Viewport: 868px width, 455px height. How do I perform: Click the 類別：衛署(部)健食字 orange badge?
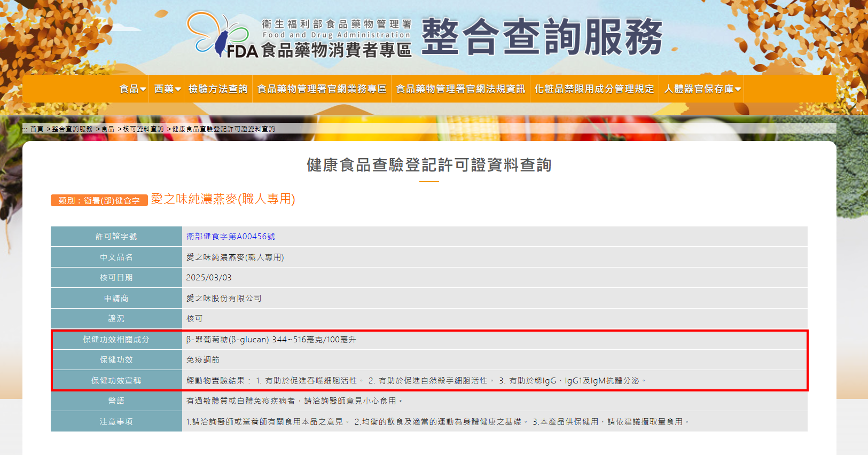99,200
